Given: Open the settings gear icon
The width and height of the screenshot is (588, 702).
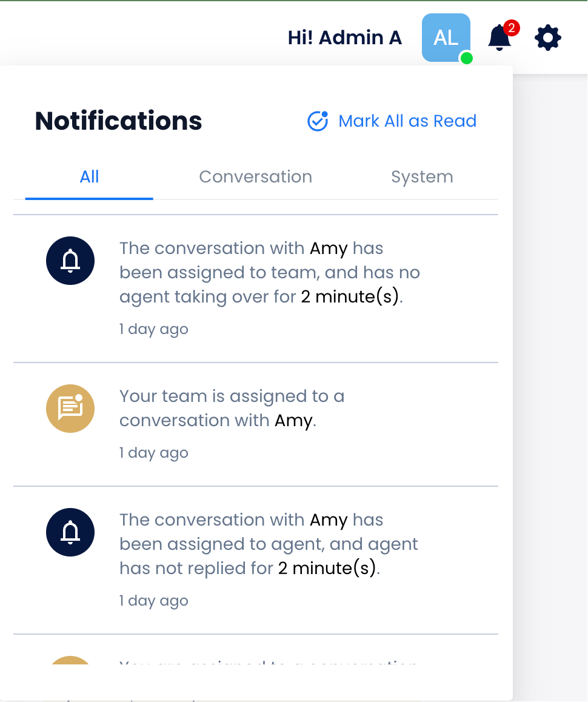Looking at the screenshot, I should tap(548, 38).
